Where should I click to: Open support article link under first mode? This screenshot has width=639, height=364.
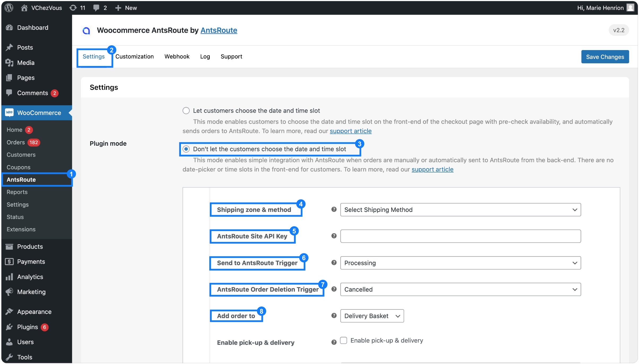coord(351,131)
